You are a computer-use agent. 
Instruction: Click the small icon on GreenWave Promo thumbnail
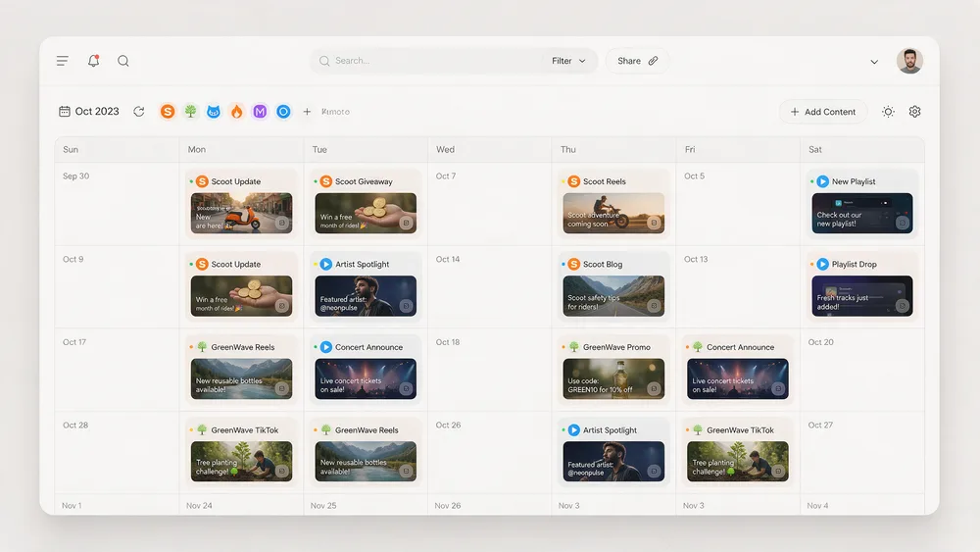click(654, 389)
